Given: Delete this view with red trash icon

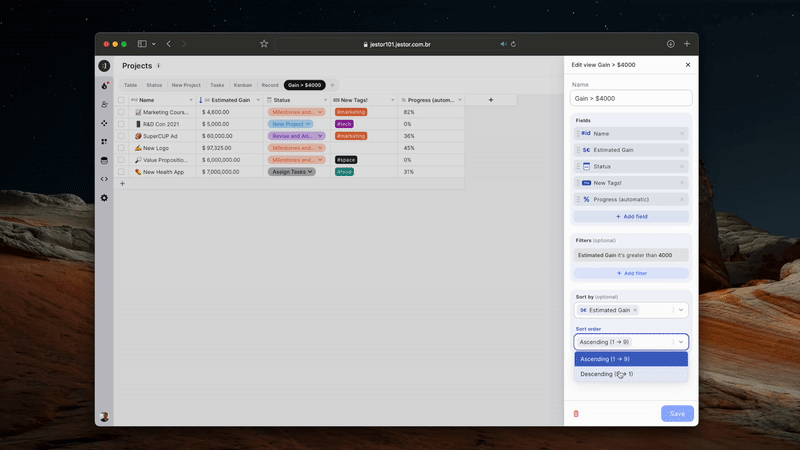Looking at the screenshot, I should (x=576, y=414).
